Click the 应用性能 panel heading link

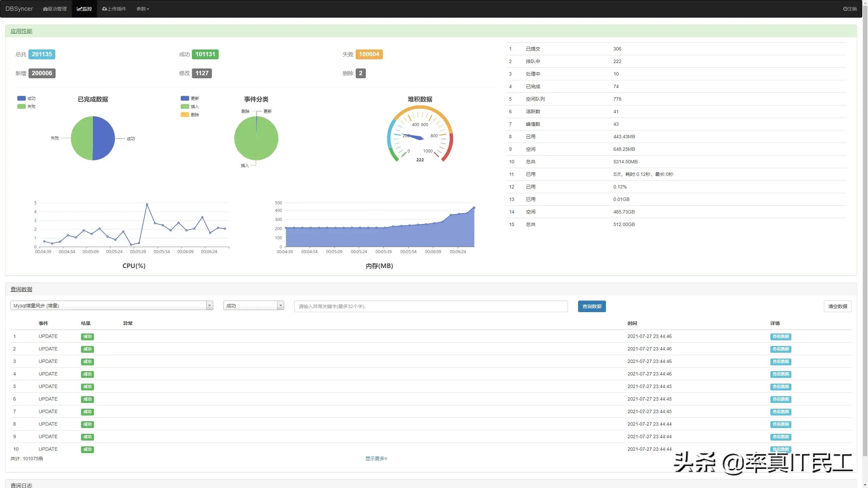[x=21, y=31]
